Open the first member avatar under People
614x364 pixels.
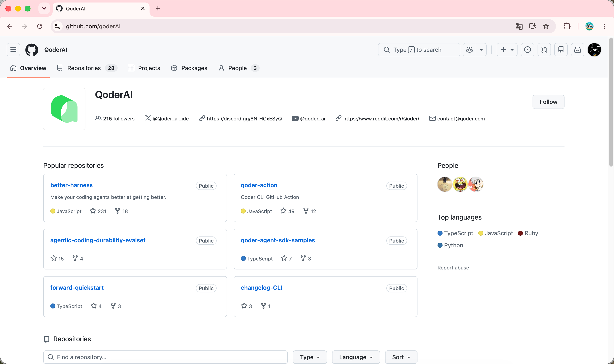pyautogui.click(x=445, y=184)
